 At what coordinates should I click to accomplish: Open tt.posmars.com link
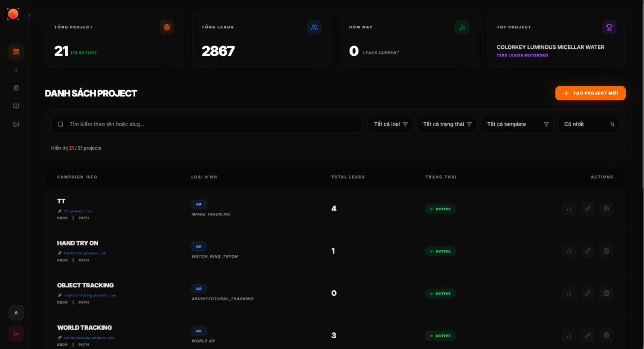[x=78, y=211]
